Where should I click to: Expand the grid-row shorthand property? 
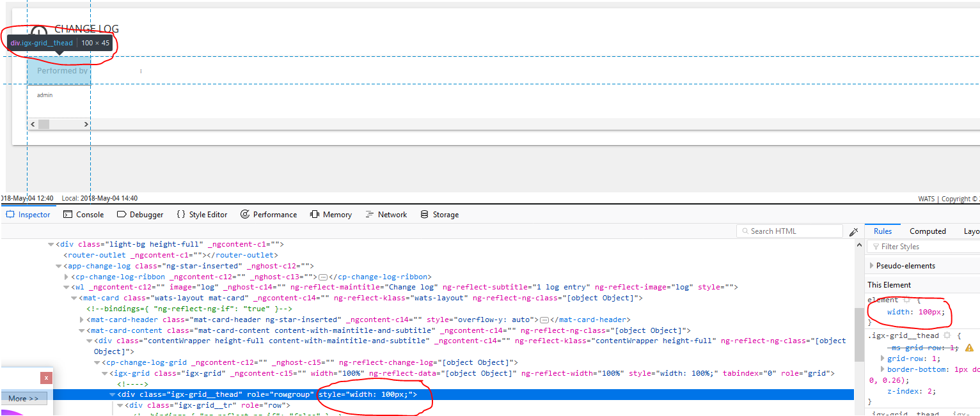point(883,358)
